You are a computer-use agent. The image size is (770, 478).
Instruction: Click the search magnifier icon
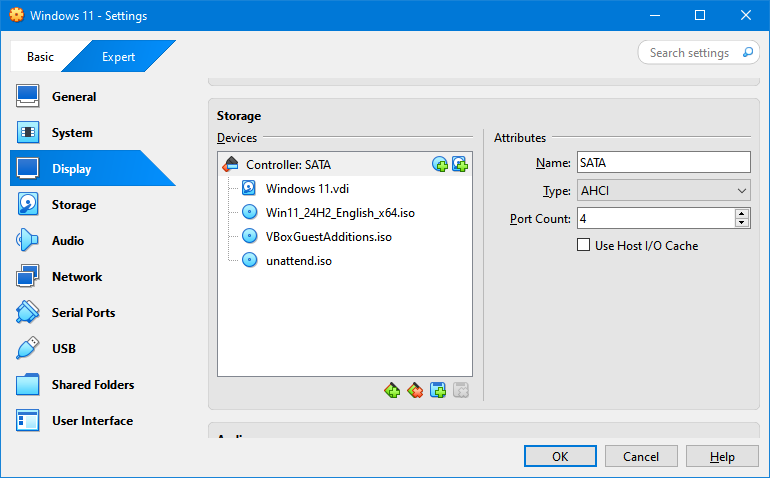click(x=747, y=52)
